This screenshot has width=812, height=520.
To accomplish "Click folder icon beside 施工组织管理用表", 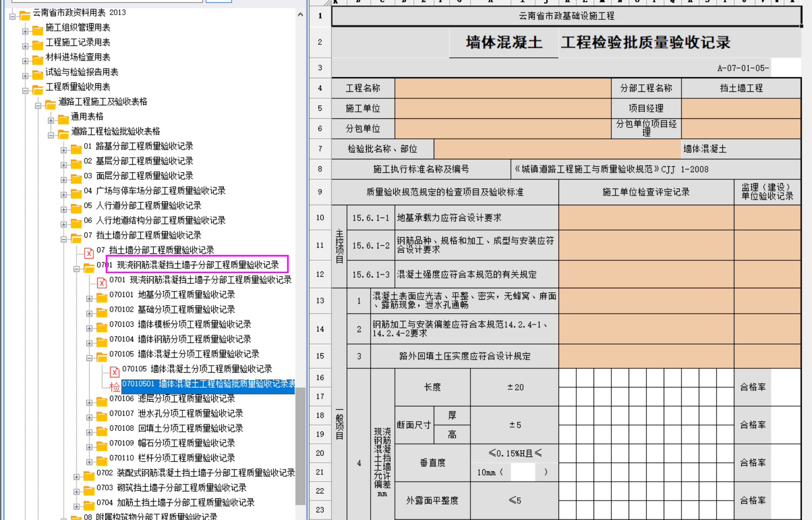I will 37,30.
